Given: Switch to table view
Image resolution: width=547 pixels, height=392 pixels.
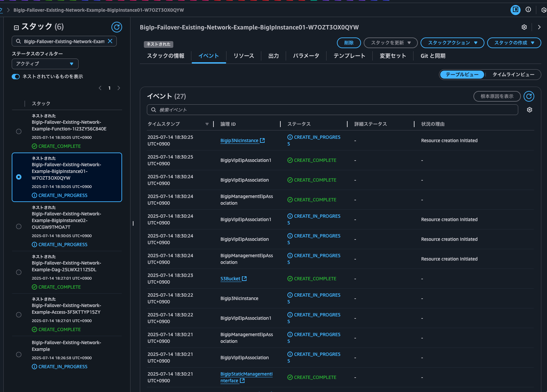Looking at the screenshot, I should point(462,75).
